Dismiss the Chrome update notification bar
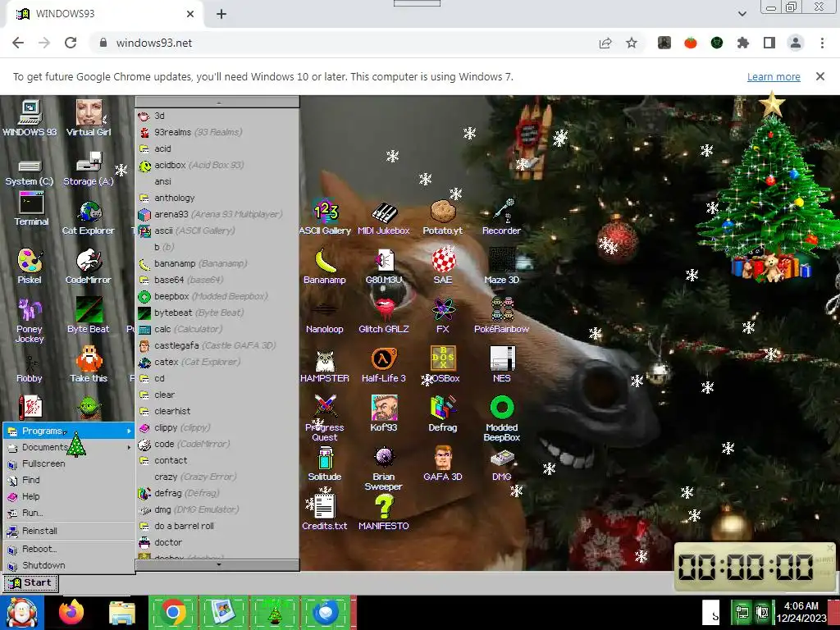This screenshot has height=630, width=840. pyautogui.click(x=820, y=76)
